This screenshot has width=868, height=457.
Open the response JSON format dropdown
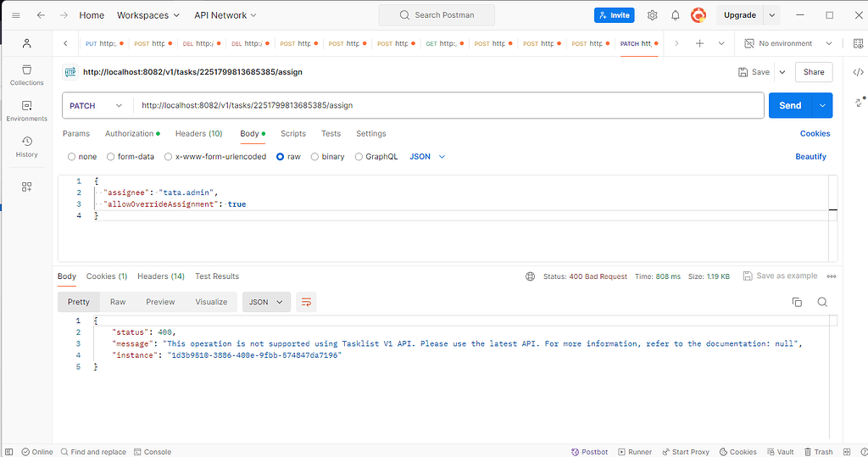(266, 302)
